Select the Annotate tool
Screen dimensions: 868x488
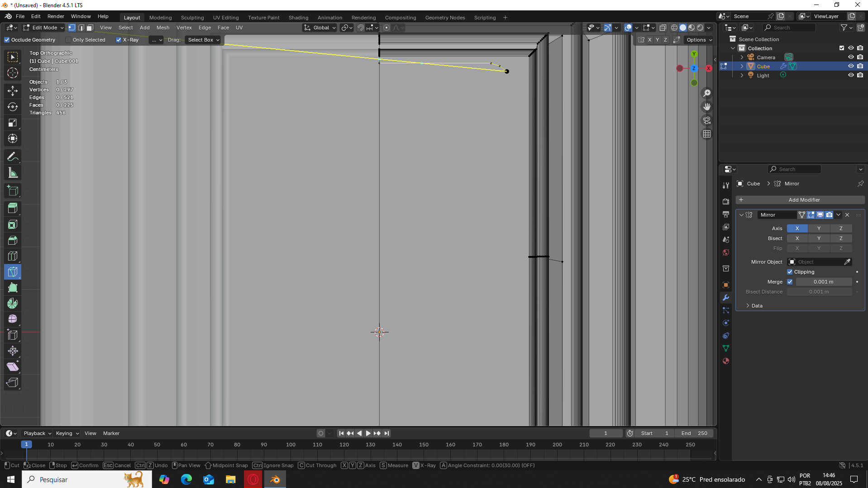click(13, 156)
